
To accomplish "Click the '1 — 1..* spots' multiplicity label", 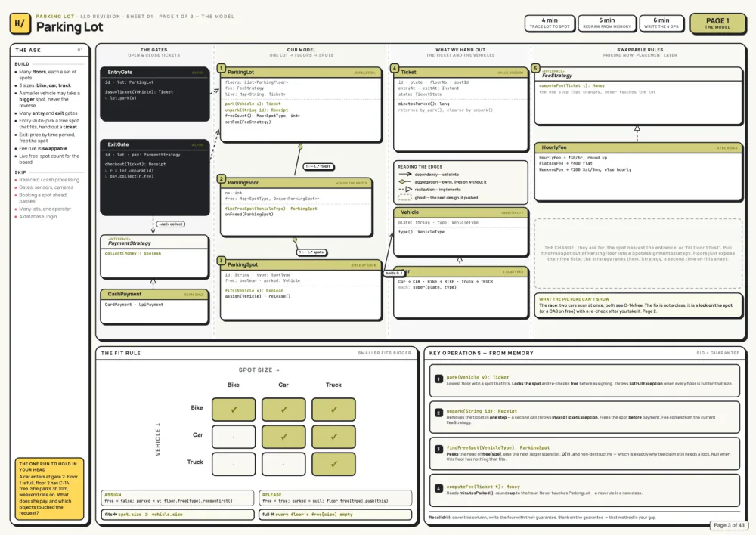I will point(311,252).
